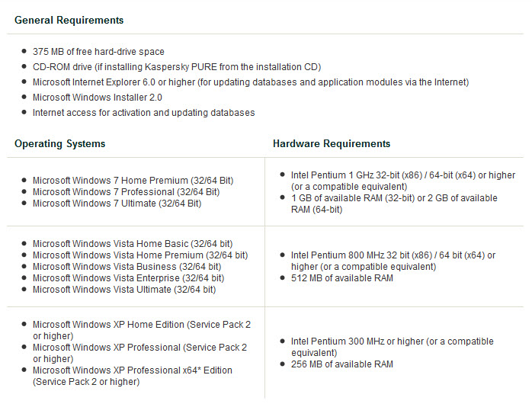Click Microsoft Windows Vista Ultimate entry
Viewport: 532px width, 404px height.
coord(123,290)
